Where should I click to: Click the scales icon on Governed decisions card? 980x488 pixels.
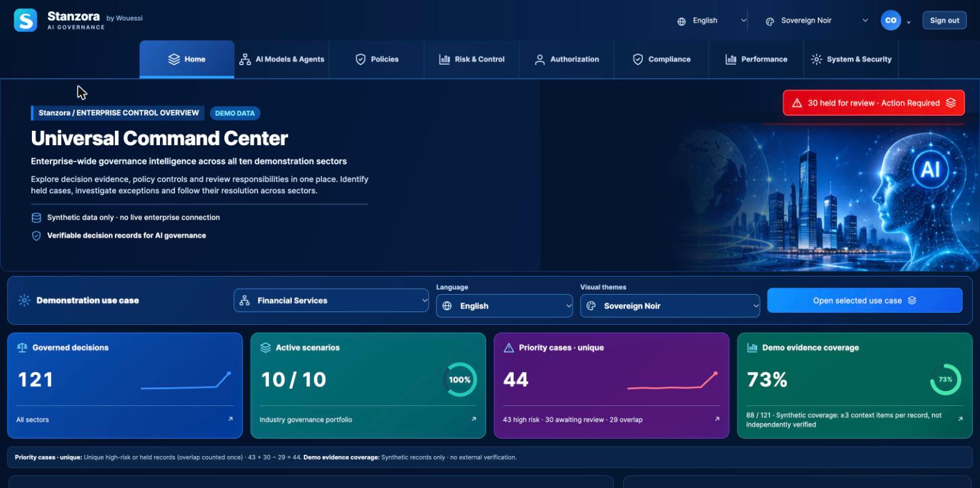(22, 348)
